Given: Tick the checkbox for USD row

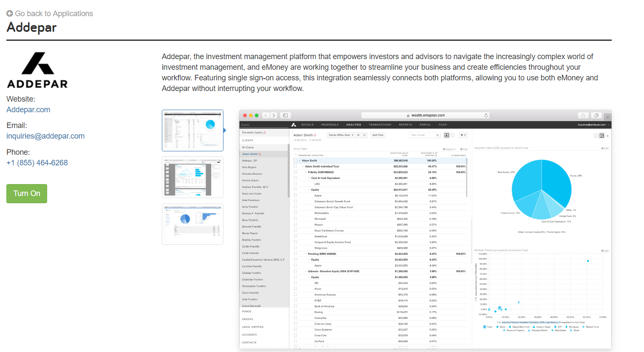Looking at the screenshot, I should pyautogui.click(x=295, y=184).
